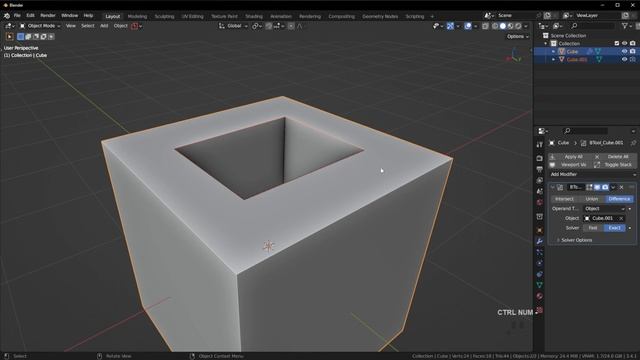Open the Tool properties tab icon
Viewport: 640px width, 360px height.
coord(540,144)
